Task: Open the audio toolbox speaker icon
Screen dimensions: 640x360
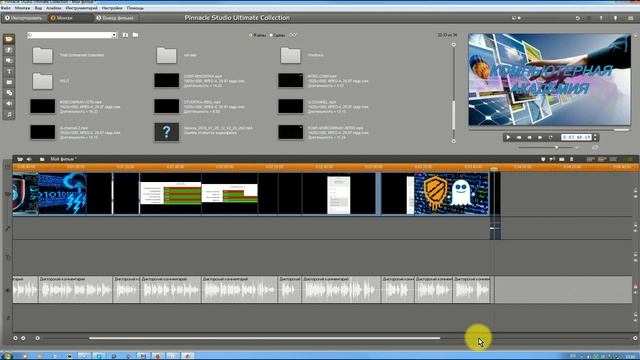Action: click(29, 159)
